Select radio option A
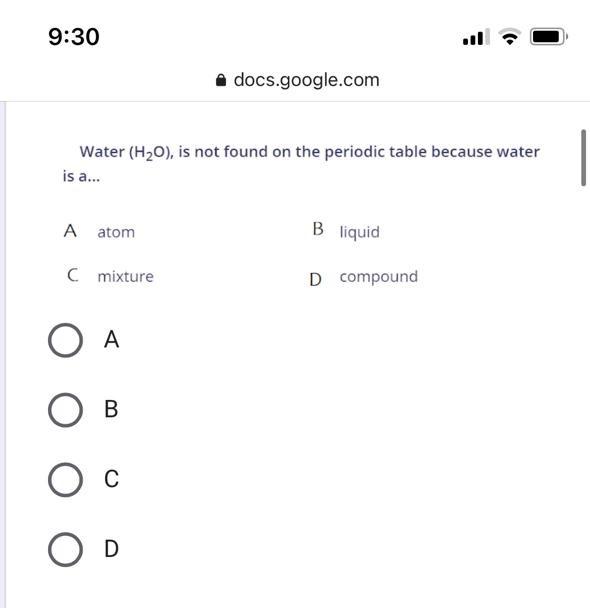The width and height of the screenshot is (590, 608). 65,340
